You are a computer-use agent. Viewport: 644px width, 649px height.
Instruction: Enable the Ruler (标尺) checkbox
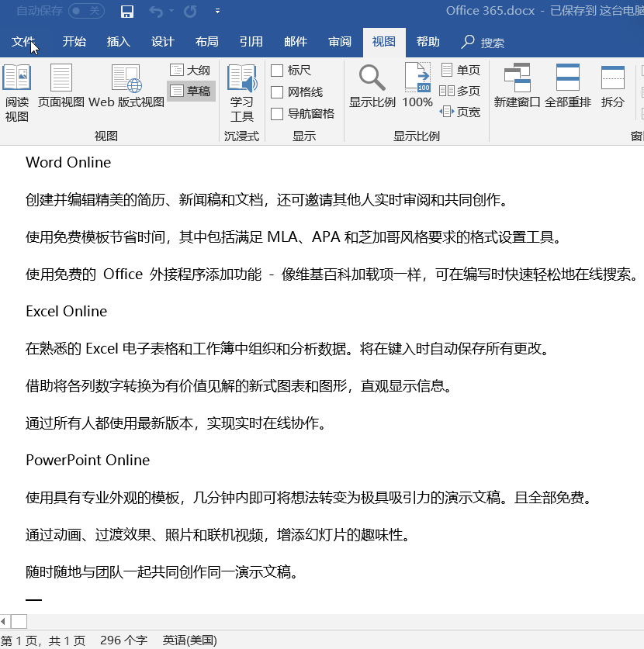[277, 70]
